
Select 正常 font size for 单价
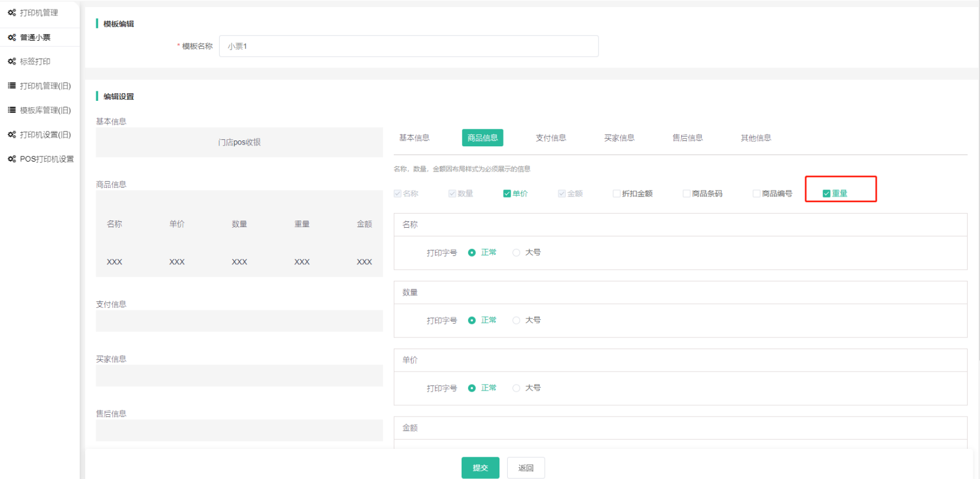[472, 388]
